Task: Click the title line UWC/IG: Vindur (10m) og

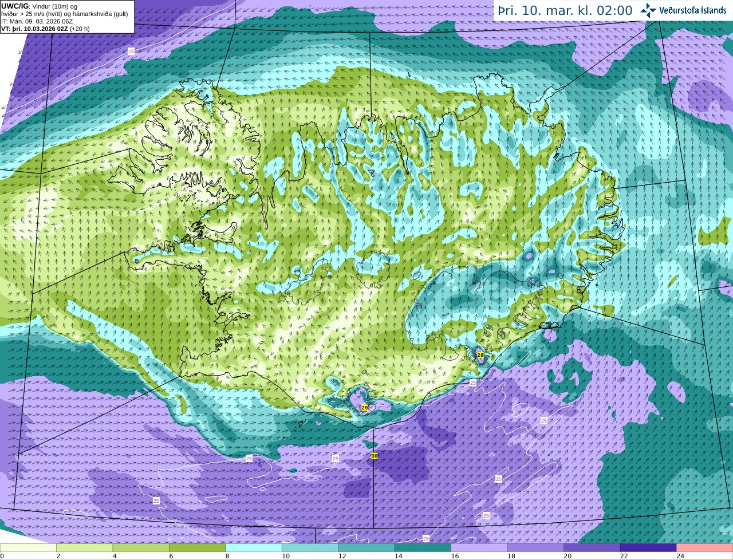Action: tap(40, 6)
